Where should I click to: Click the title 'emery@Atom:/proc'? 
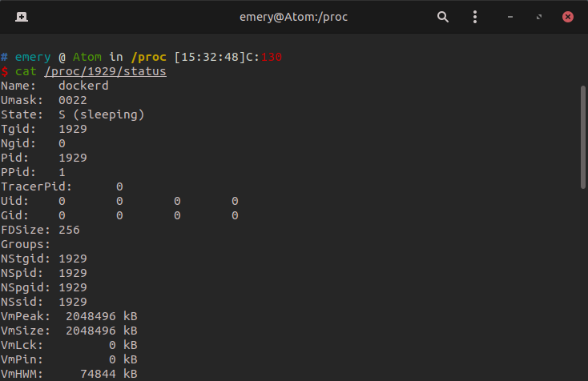pyautogui.click(x=294, y=17)
